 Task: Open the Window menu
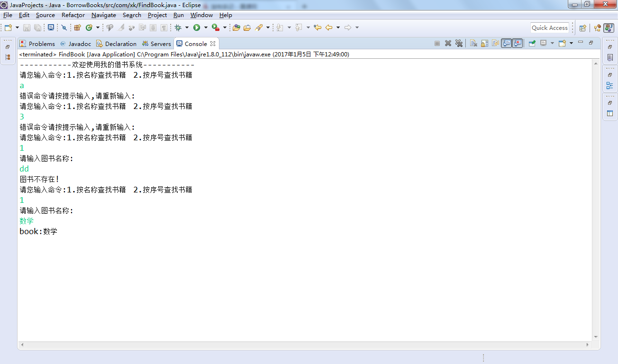[201, 15]
